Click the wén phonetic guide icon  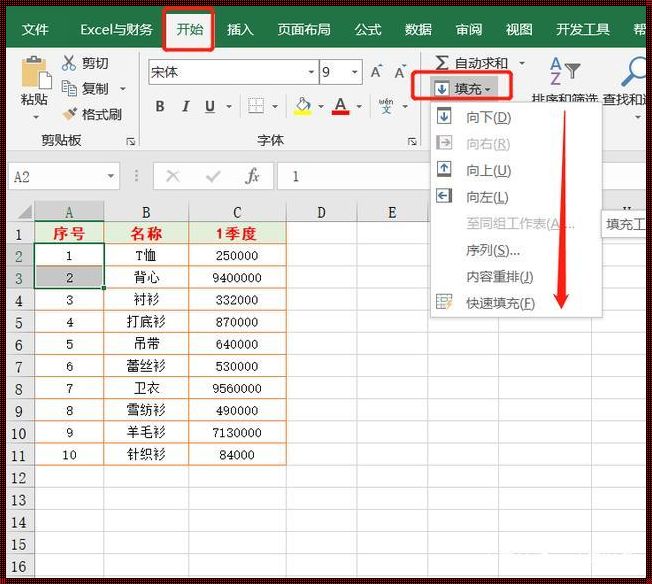386,106
